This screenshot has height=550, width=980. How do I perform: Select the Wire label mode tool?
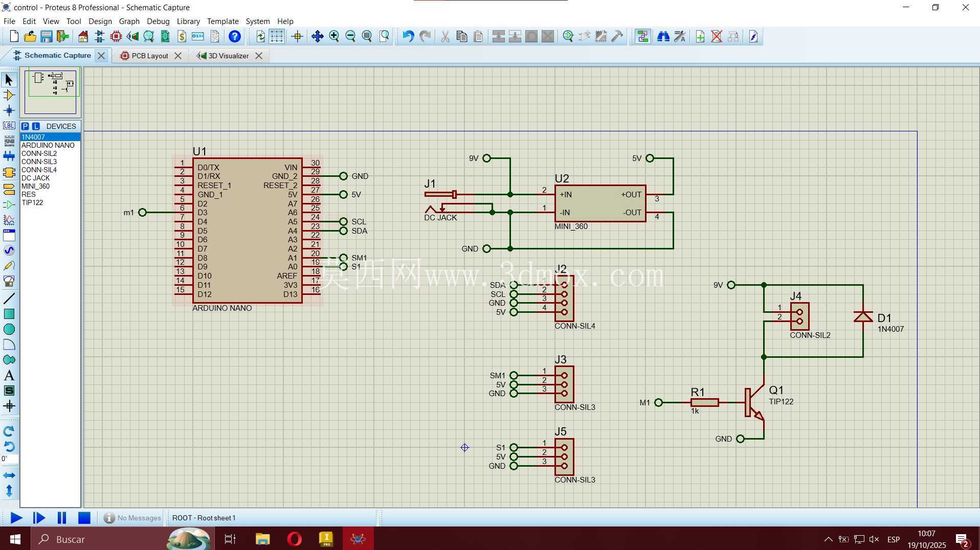(9, 126)
